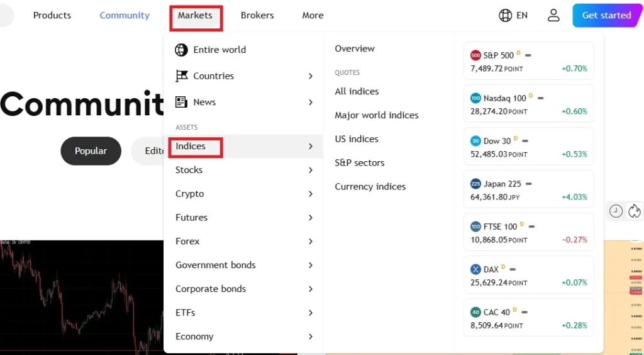Click the FTSE 100 -0.27% change
This screenshot has width=644, height=355.
pyautogui.click(x=574, y=240)
